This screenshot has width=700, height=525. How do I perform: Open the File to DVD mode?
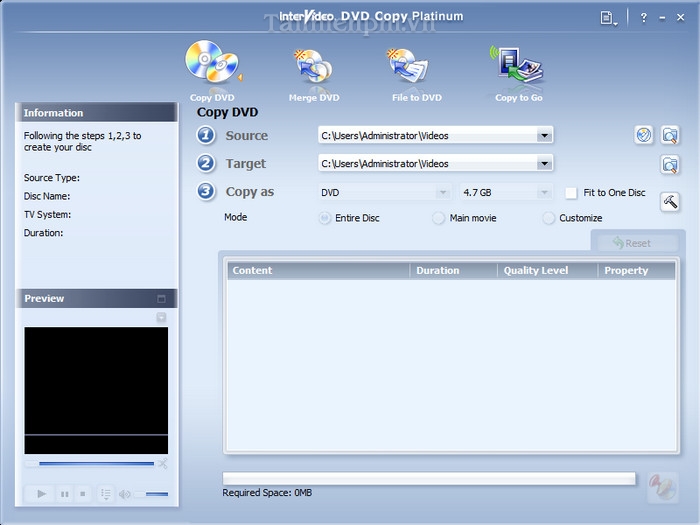tap(414, 69)
